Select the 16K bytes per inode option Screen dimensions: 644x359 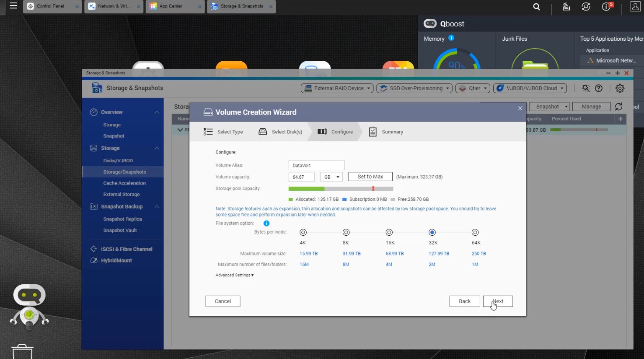pos(389,232)
